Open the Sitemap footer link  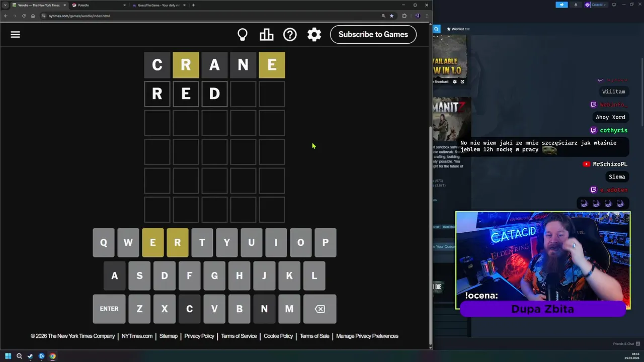click(x=169, y=336)
